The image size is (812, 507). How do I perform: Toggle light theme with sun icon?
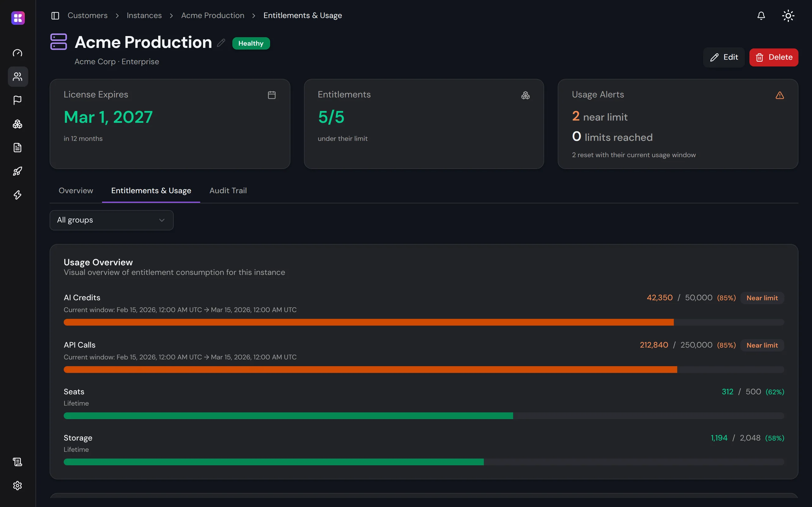coord(788,16)
